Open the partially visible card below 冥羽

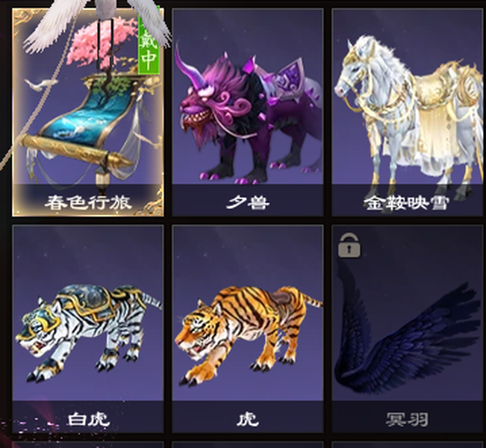(408, 445)
